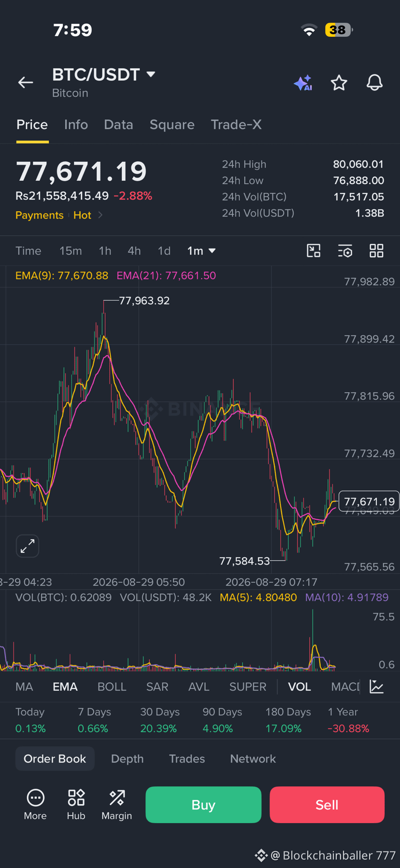This screenshot has height=868, width=400.
Task: Open the 1m interval dropdown
Action: click(201, 251)
